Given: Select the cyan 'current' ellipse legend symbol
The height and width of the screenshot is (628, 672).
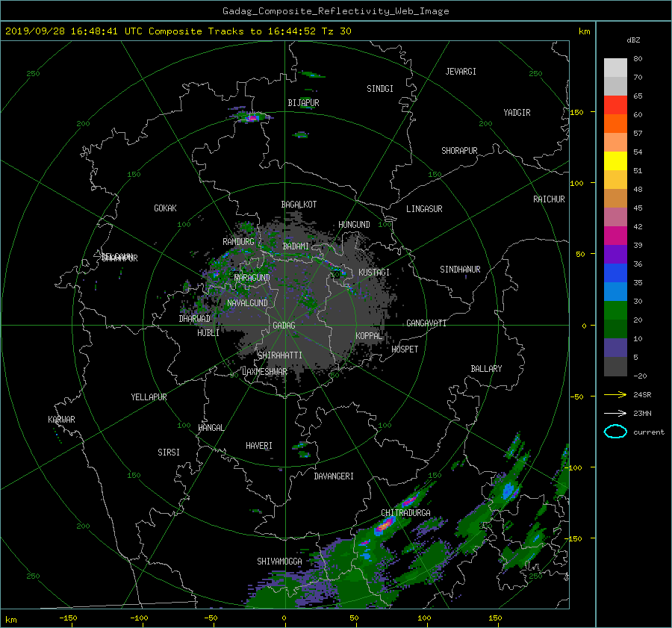Looking at the screenshot, I should (x=615, y=432).
